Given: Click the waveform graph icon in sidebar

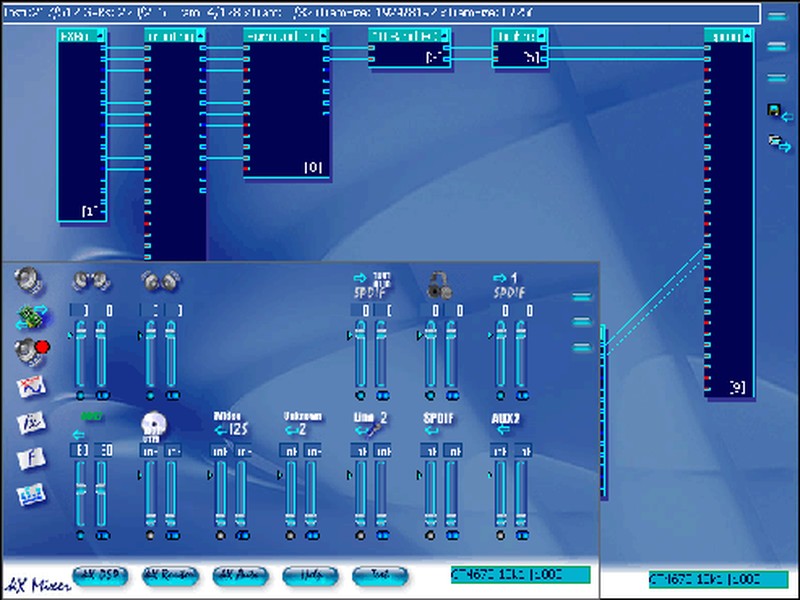Looking at the screenshot, I should pos(31,386).
